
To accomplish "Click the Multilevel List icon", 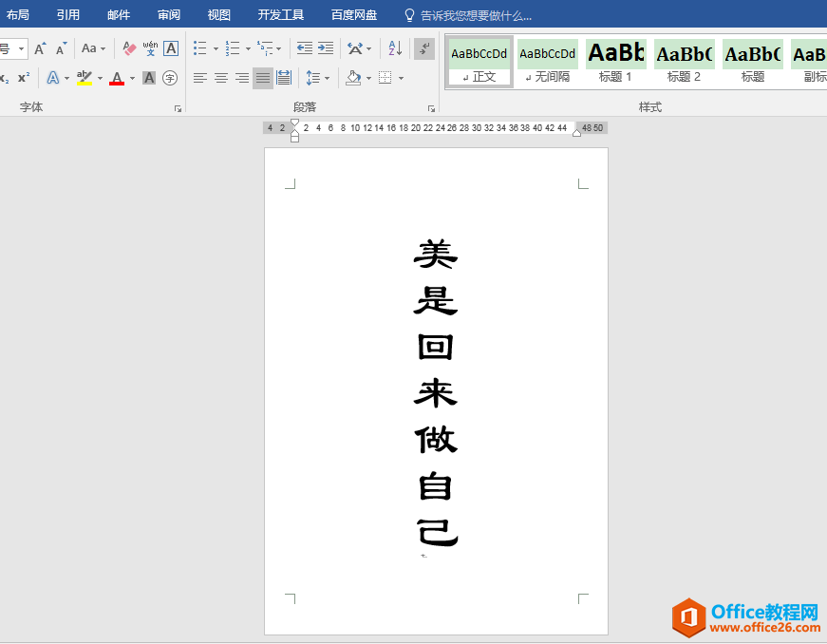I will (265, 48).
